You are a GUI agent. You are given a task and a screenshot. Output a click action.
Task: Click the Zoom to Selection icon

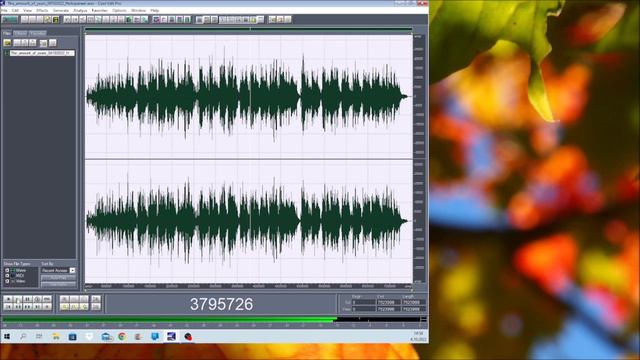point(64,307)
